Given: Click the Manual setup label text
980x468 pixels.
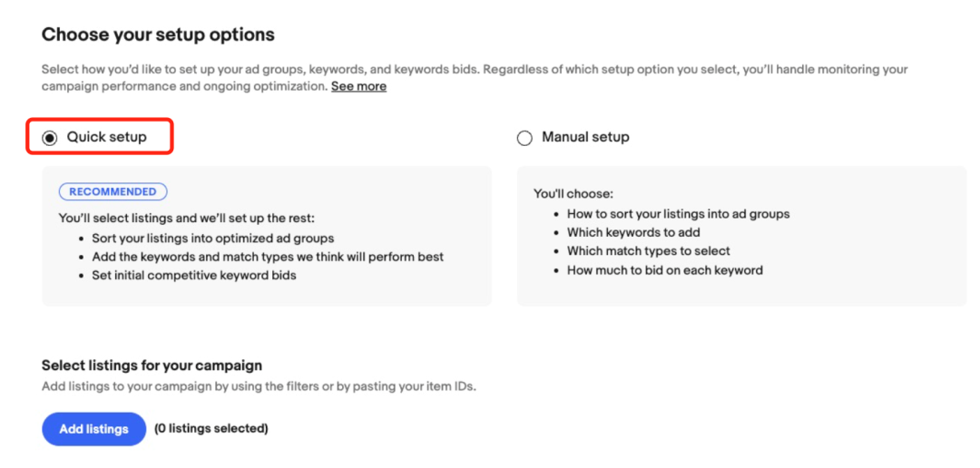Looking at the screenshot, I should click(x=585, y=137).
